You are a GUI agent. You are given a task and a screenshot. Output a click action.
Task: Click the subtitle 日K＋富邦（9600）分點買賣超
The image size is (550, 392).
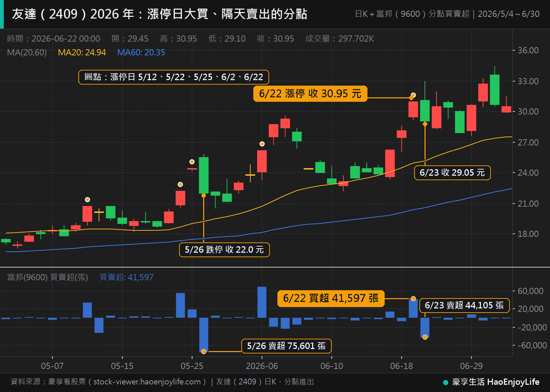click(x=412, y=14)
